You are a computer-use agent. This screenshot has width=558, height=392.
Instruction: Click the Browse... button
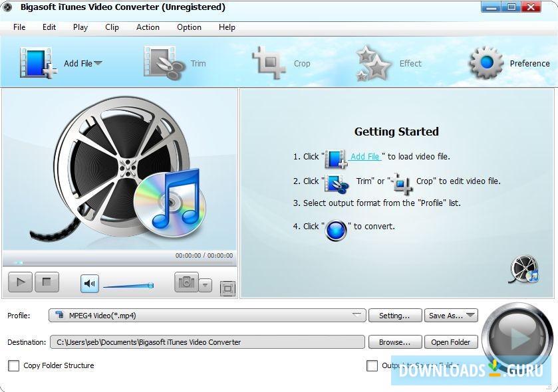395,342
